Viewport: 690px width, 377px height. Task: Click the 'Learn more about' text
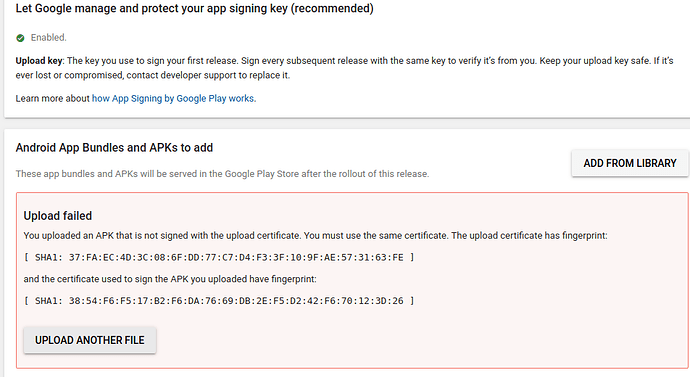click(x=52, y=99)
